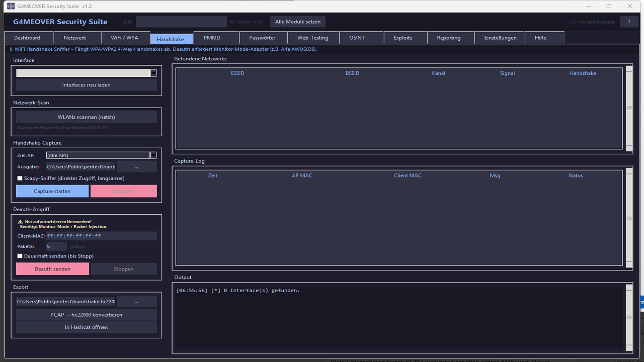Click the info icon before WiFi Handshake Sniffer
Viewport: 644px width, 362px height.
[11, 49]
